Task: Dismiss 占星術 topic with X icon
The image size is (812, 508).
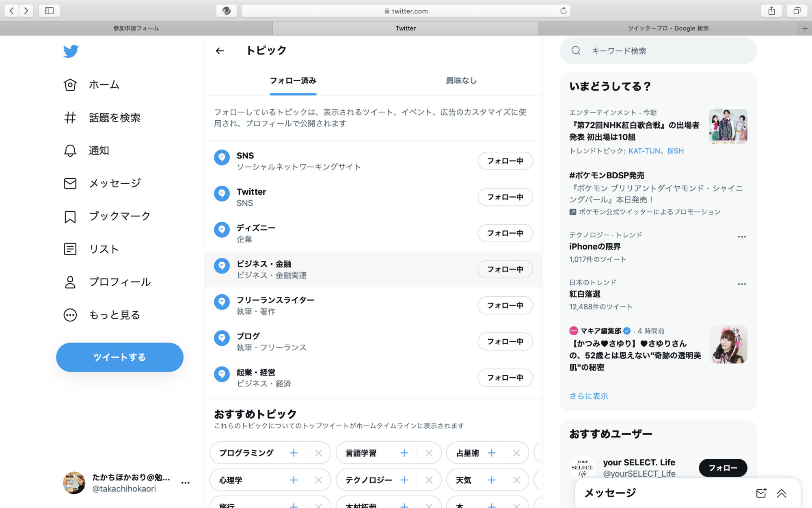Action: tap(516, 453)
